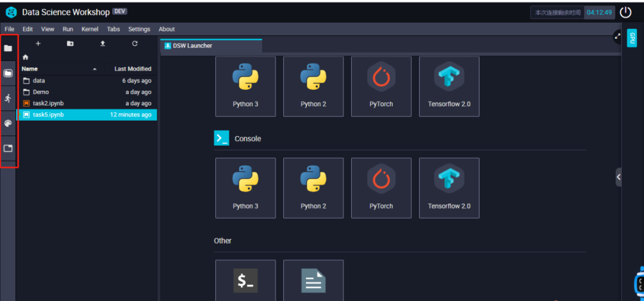The width and height of the screenshot is (644, 301).
Task: Click the upload files icon
Action: click(103, 44)
